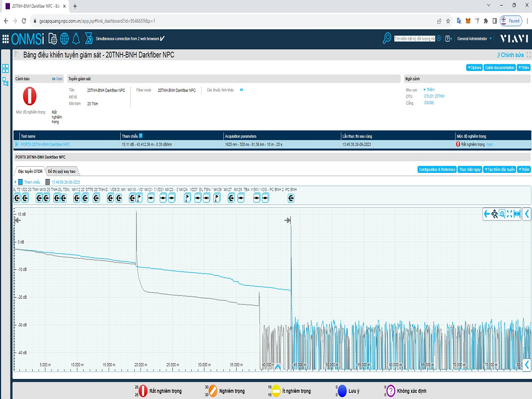
Task: Toggle the PORT9 test row marker
Action: click(17, 144)
